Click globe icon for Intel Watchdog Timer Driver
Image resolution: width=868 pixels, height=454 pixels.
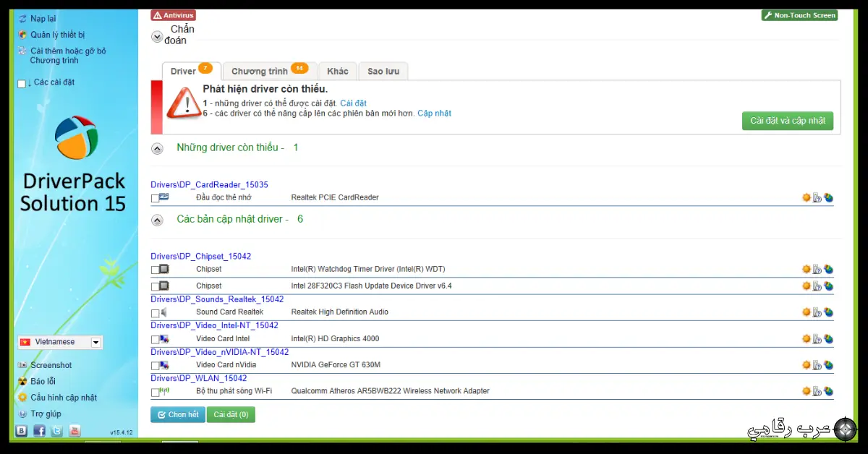point(829,269)
